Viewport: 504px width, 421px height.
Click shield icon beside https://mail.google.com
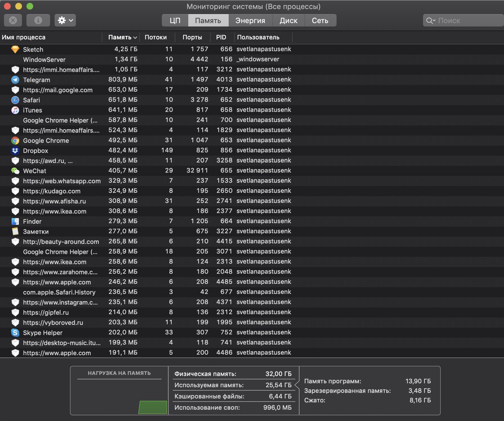tap(15, 90)
